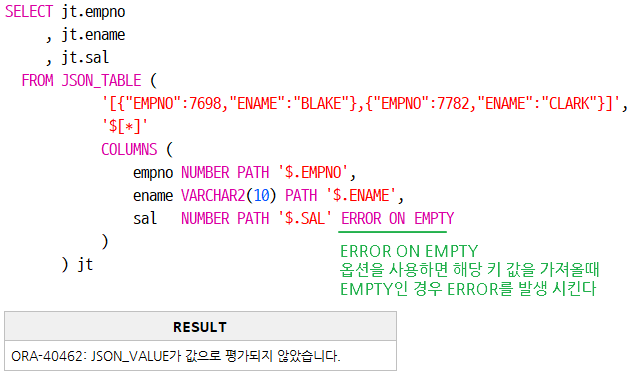Click the sal column definition name
Viewport: 636px width, 376px height.
click(x=145, y=218)
